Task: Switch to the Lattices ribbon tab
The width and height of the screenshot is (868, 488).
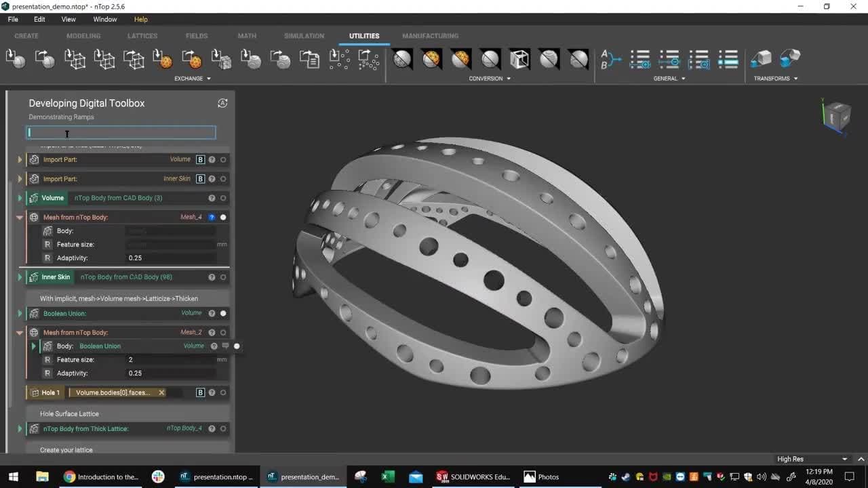Action: tap(142, 36)
